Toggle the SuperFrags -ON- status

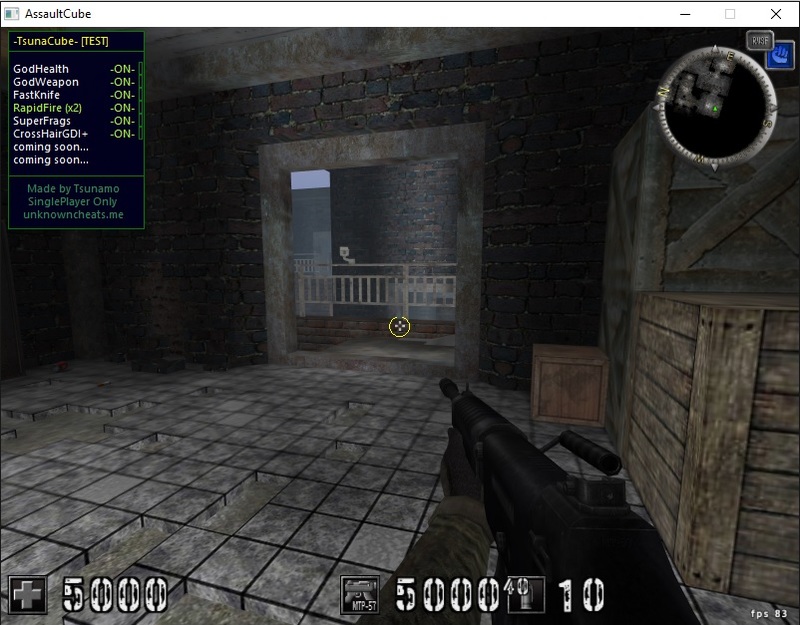pos(122,121)
